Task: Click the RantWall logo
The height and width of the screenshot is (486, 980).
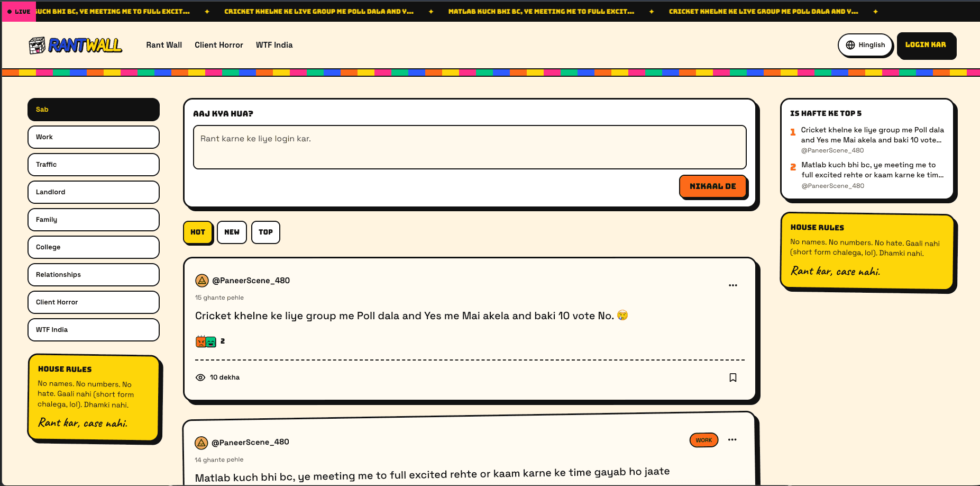Action: (75, 46)
